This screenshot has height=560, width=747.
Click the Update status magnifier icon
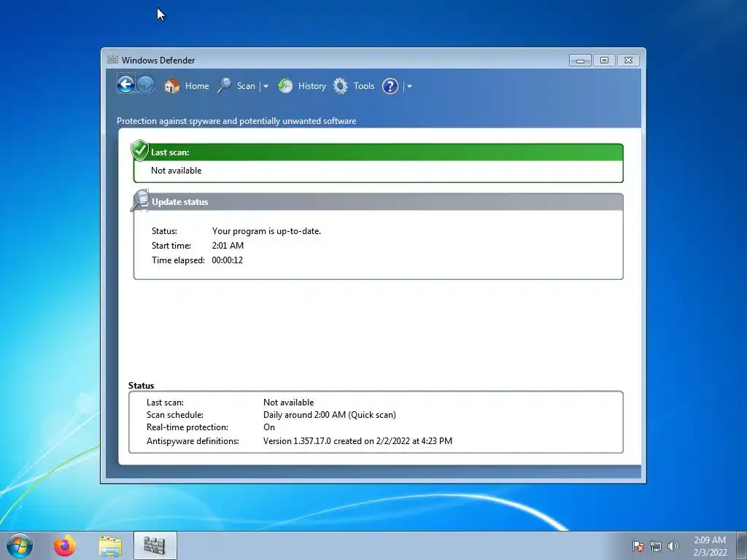140,201
